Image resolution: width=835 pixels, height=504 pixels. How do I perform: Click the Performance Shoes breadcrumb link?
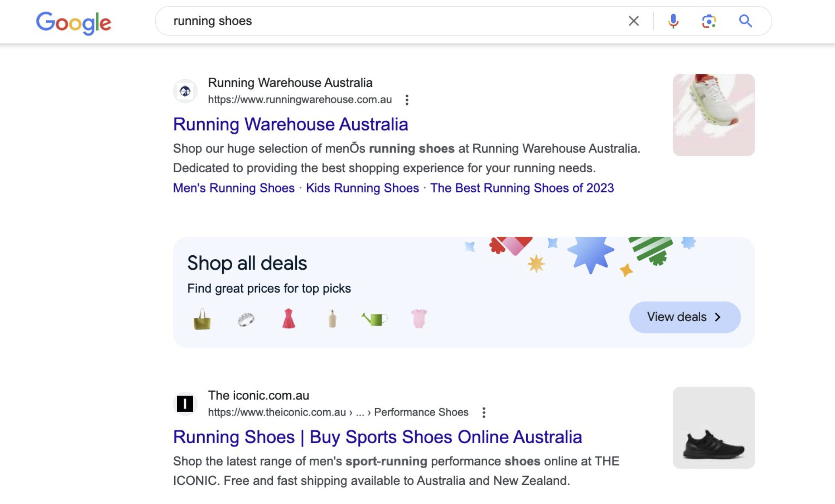click(x=421, y=412)
